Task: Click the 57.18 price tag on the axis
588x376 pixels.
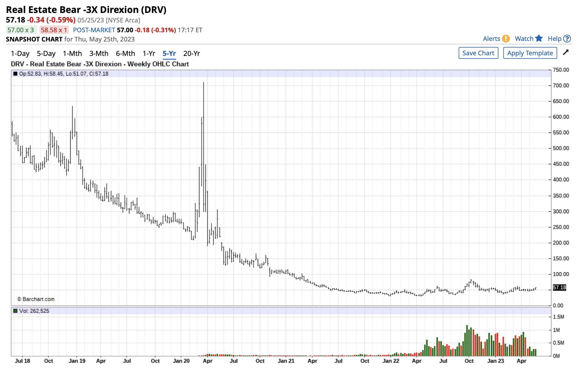Action: pos(559,287)
